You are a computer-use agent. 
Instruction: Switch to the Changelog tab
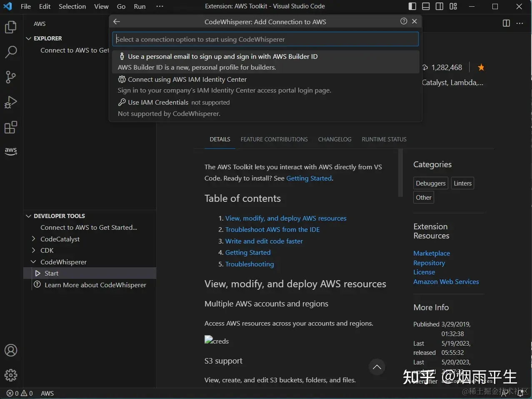point(335,139)
